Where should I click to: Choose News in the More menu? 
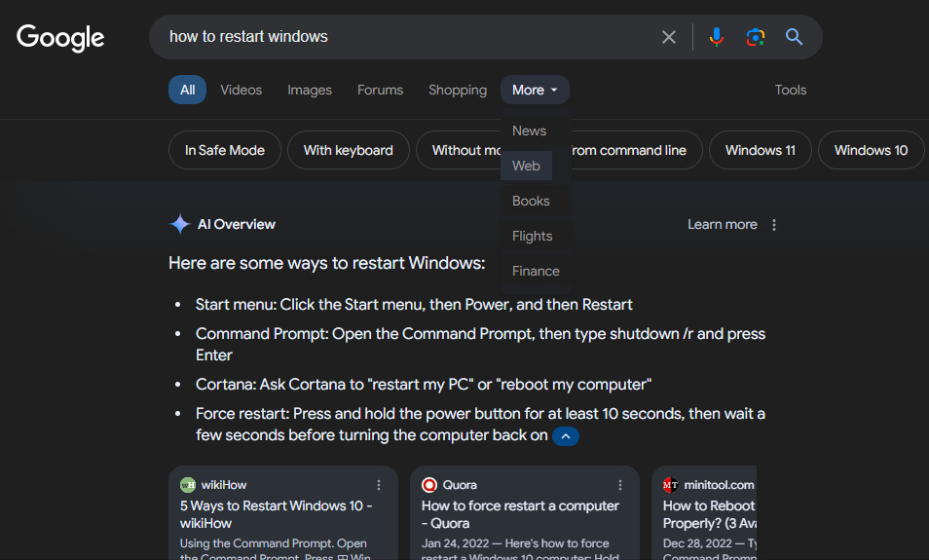pyautogui.click(x=529, y=131)
